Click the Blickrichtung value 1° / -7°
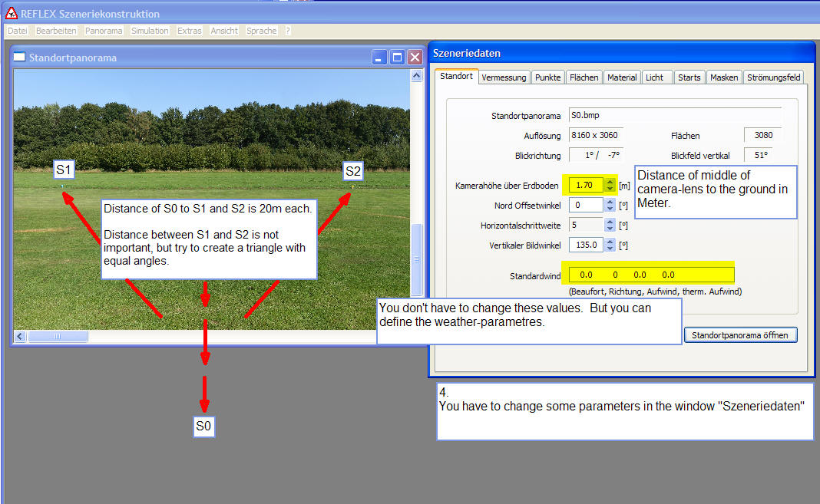 595,155
